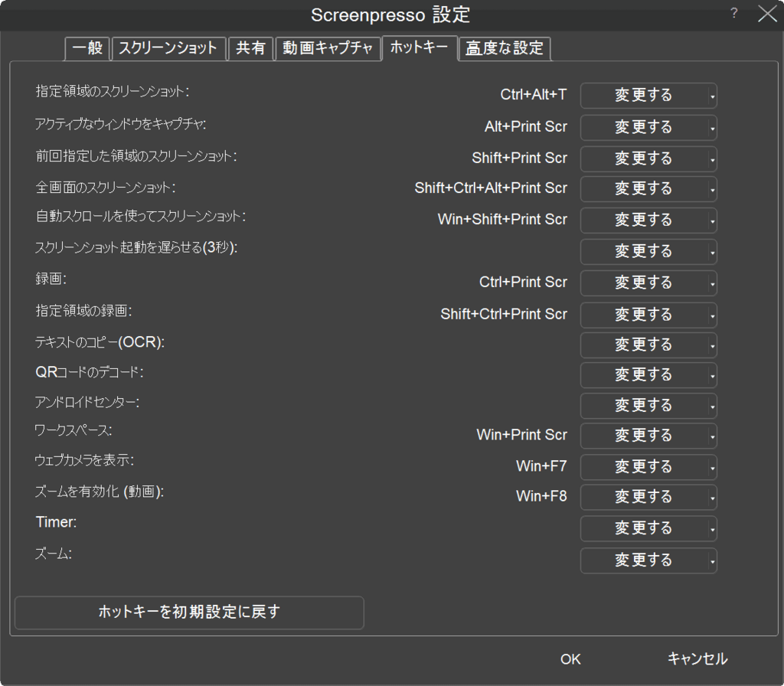The width and height of the screenshot is (784, 686).
Task: Close the Screenpresso settings dialog with X
Action: pyautogui.click(x=767, y=14)
